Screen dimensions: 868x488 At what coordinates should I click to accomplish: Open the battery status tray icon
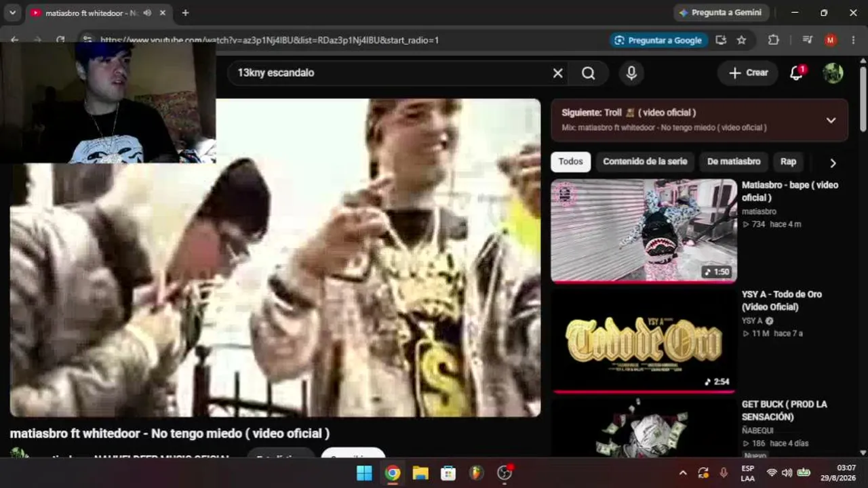(x=804, y=473)
